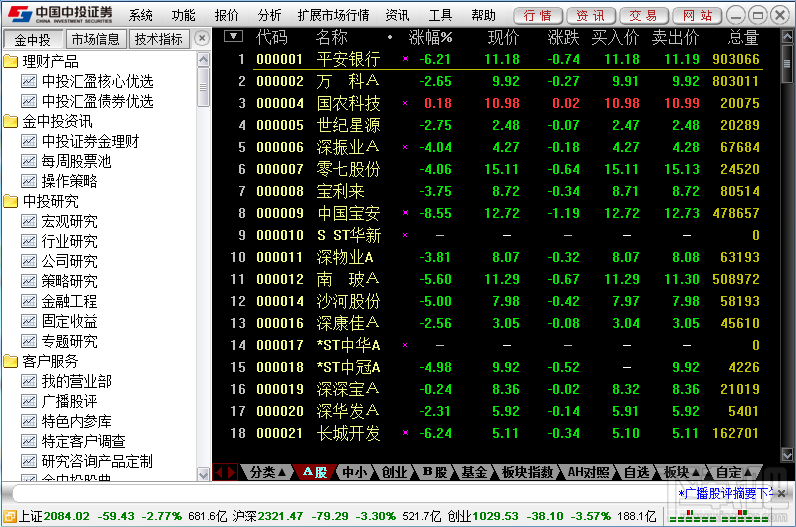Select the 中小 bottom tab
Screen dimensions: 796x527
point(354,473)
